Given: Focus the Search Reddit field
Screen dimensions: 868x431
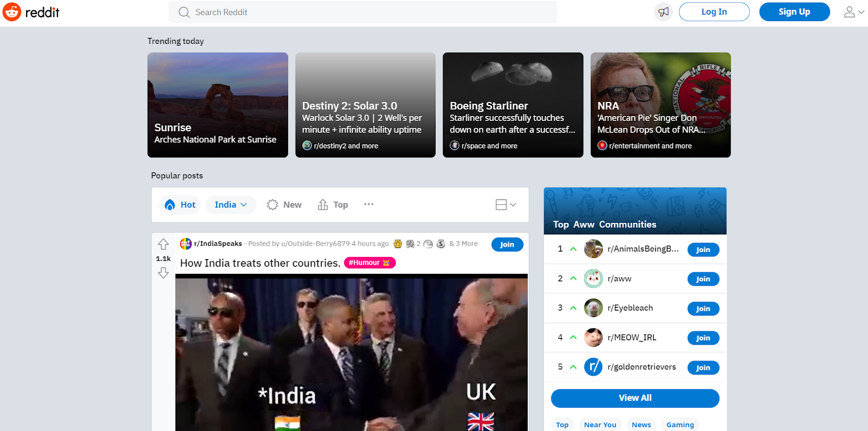Looking at the screenshot, I should pos(363,12).
